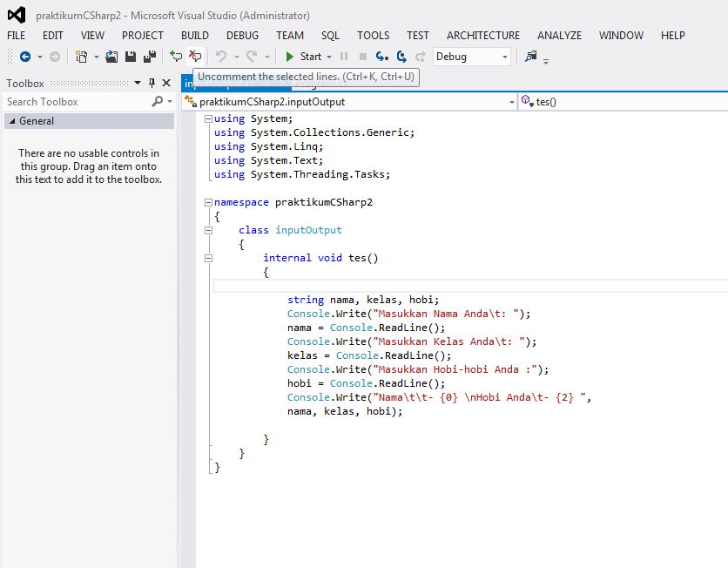Open the PROJECT menu
Screen dimensions: 728x568
(143, 36)
